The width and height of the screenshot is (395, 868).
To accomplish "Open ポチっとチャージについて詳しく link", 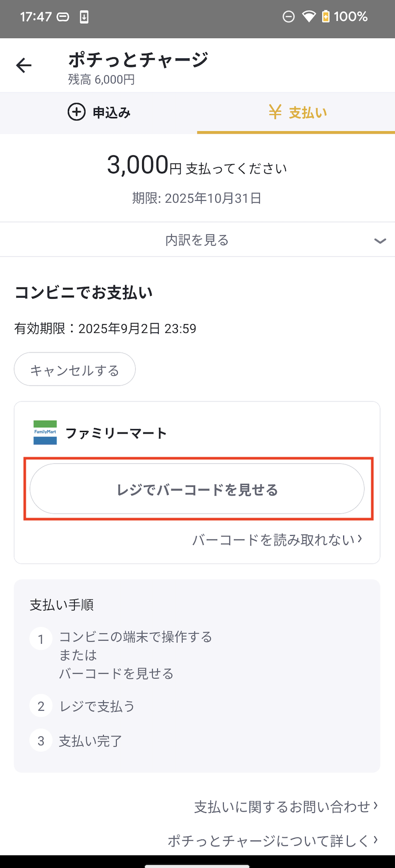I will point(272,841).
